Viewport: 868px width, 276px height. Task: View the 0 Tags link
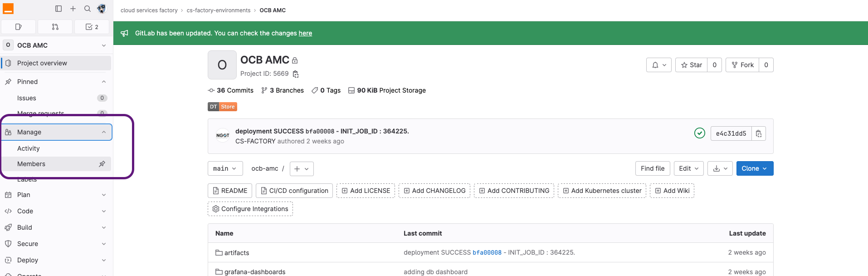(326, 90)
